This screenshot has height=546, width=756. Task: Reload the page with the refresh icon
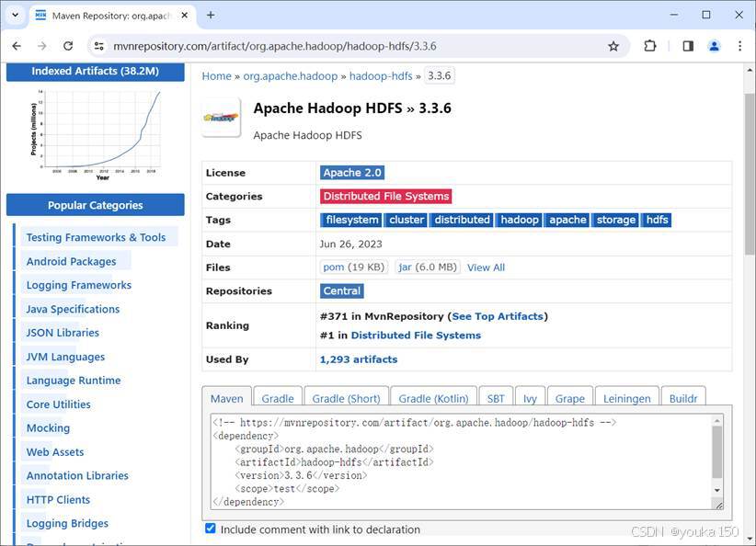68,46
